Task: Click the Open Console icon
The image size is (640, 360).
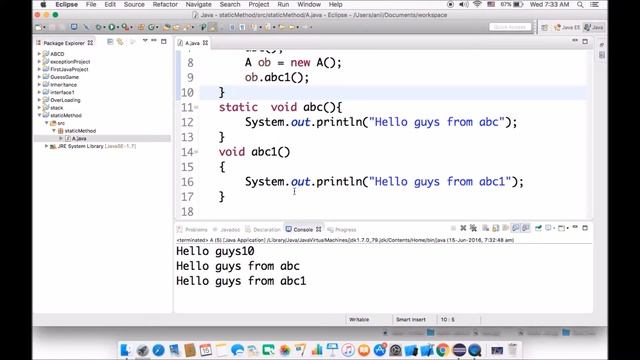Action: point(562,228)
